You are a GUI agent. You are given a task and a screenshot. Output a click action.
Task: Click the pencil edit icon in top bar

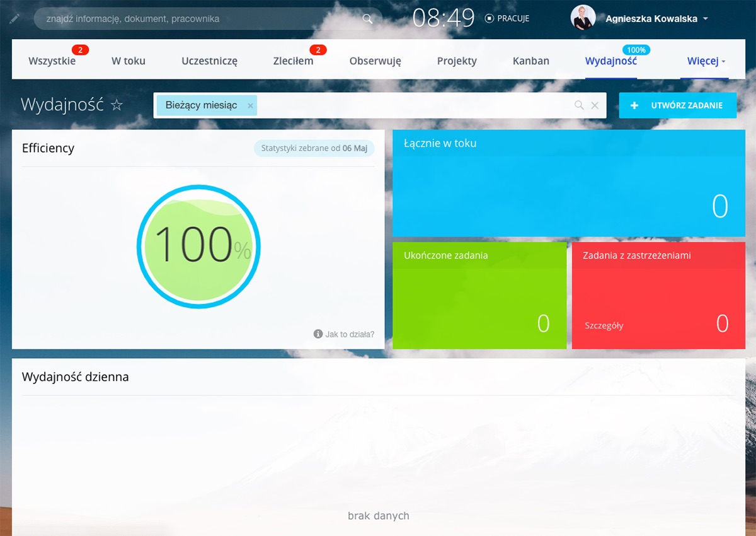click(14, 19)
